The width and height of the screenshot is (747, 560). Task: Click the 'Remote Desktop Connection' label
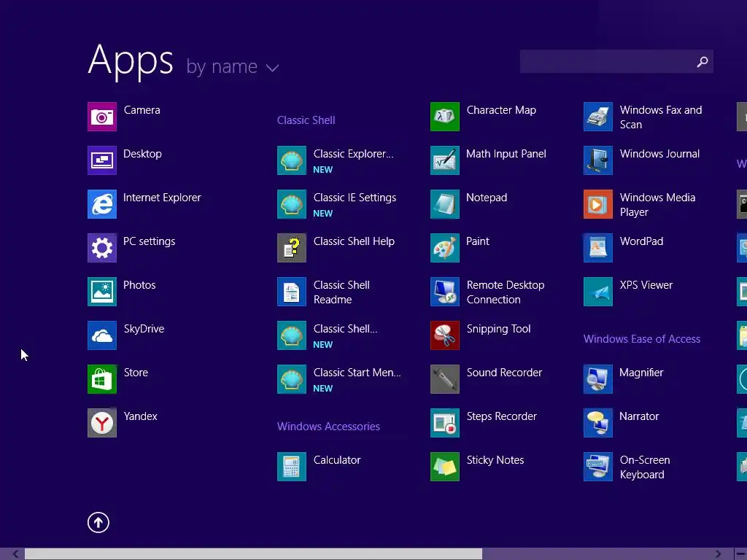(x=506, y=292)
